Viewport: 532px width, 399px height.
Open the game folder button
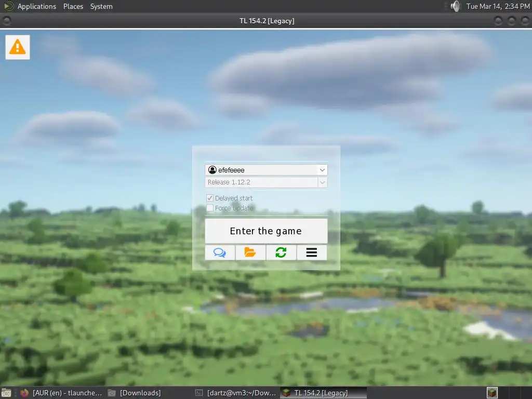click(x=250, y=252)
